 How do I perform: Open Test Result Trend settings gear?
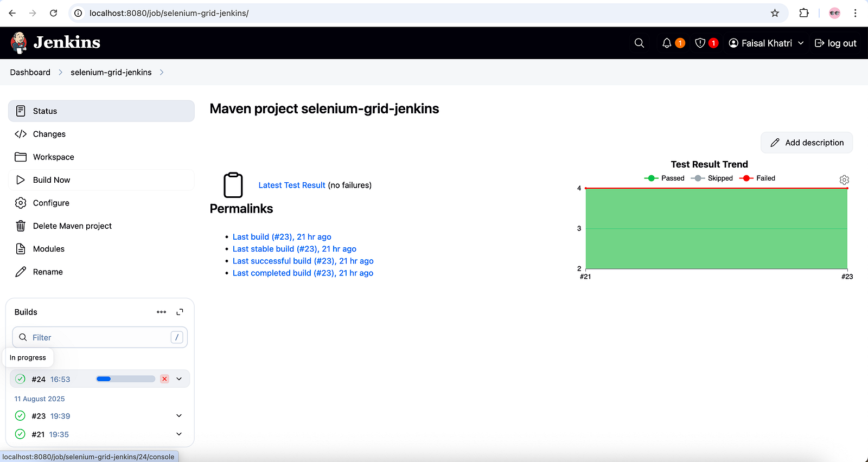point(844,179)
